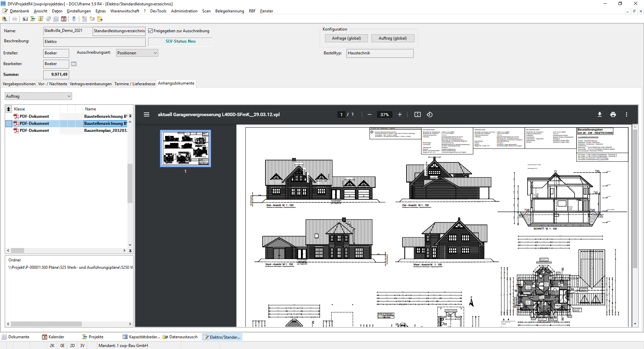Click PDF icon of Bauzeitenplan row
Screen dimensions: 644x349
(x=16, y=131)
